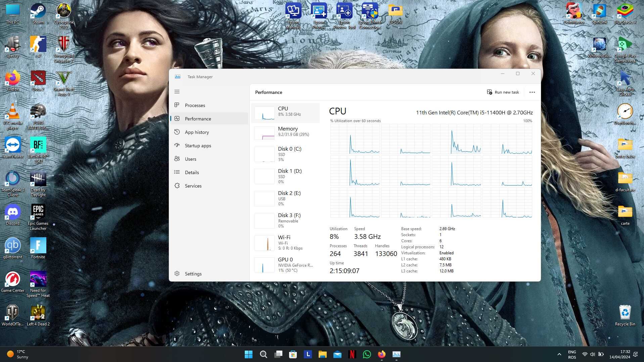
Task: Open the Details page
Action: [x=209, y=172]
